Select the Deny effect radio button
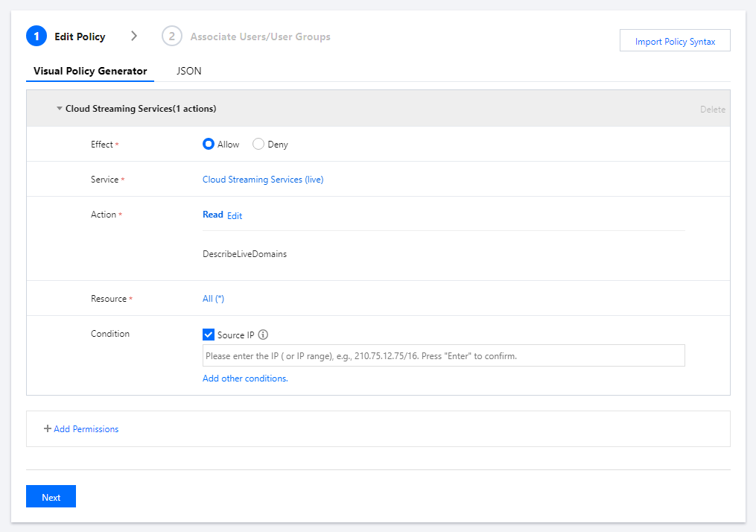 click(x=258, y=145)
